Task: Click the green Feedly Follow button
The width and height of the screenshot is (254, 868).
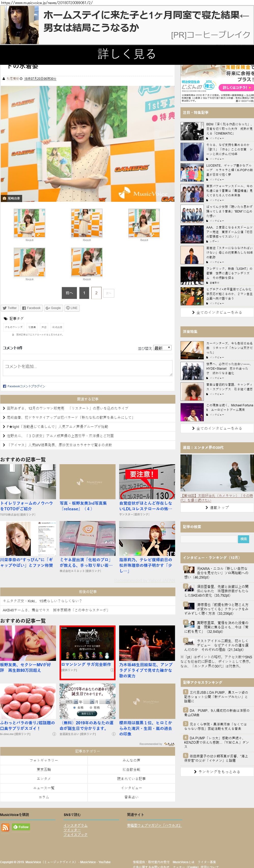Action: [x=21, y=826]
